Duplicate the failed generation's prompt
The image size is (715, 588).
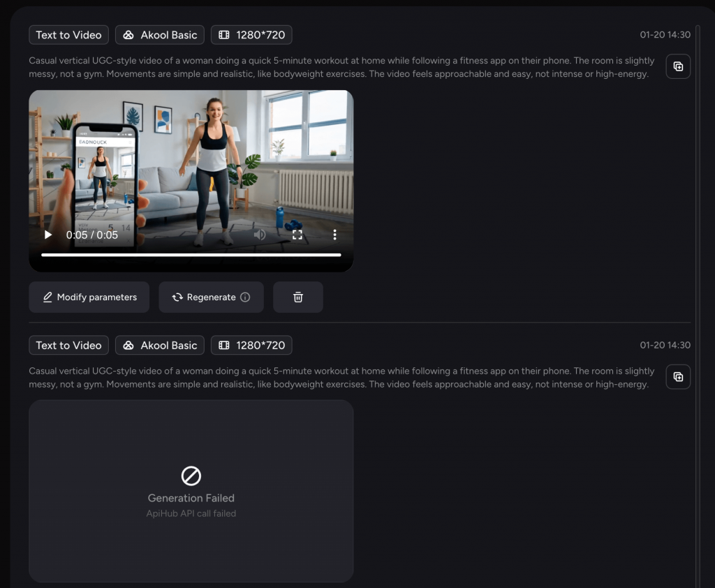pos(677,376)
